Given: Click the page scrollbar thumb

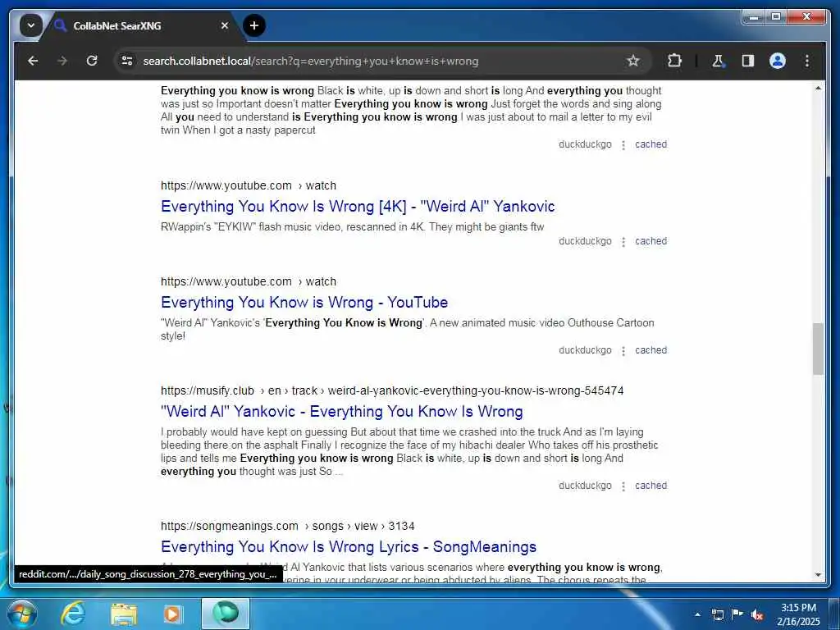Looking at the screenshot, I should tap(818, 349).
